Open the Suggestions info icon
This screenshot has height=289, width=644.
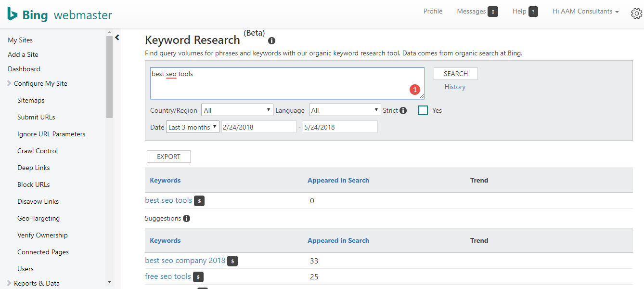[187, 218]
